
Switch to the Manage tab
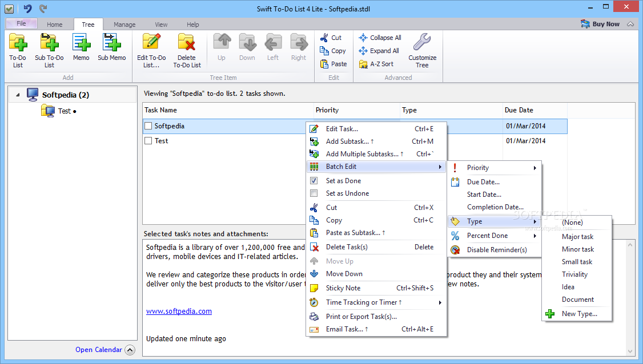124,25
